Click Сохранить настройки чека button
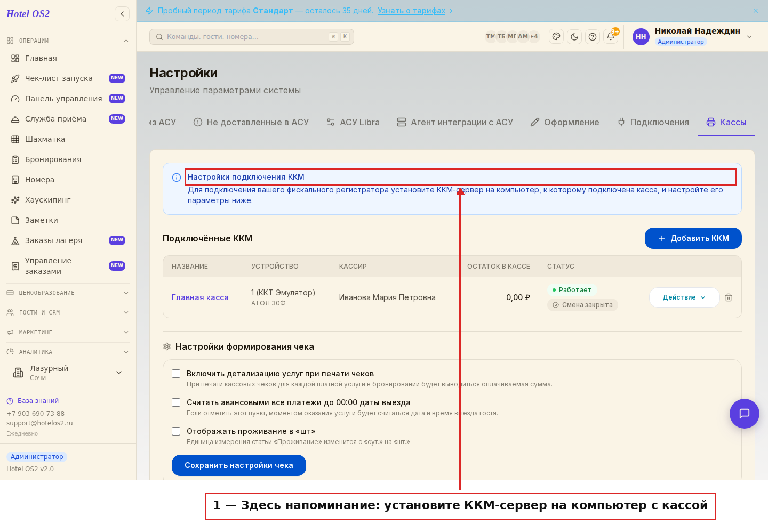Screen dimensions: 768x532 [x=239, y=465]
